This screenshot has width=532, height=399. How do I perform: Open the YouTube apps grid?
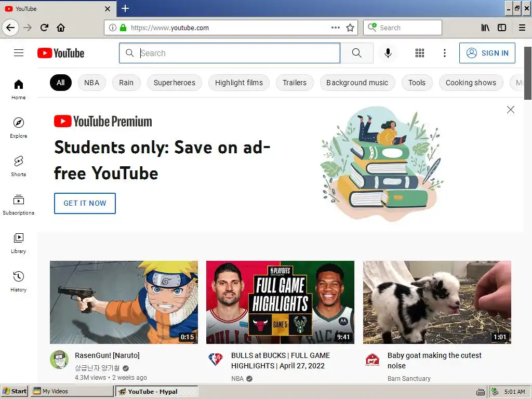click(x=420, y=53)
